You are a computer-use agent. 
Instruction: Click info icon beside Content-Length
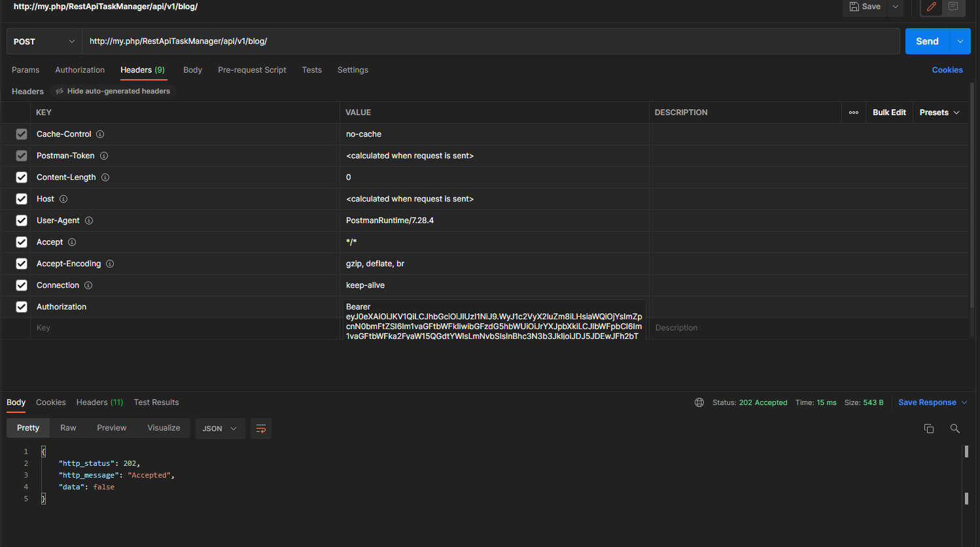click(x=105, y=177)
